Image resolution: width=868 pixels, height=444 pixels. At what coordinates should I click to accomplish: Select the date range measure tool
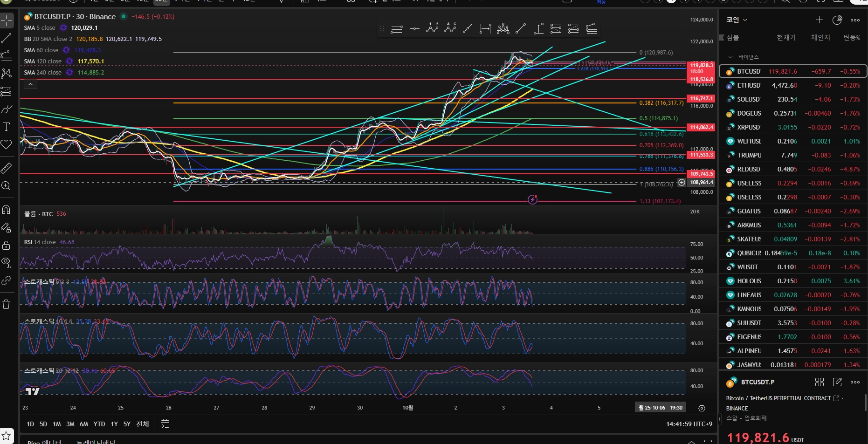tap(485, 29)
